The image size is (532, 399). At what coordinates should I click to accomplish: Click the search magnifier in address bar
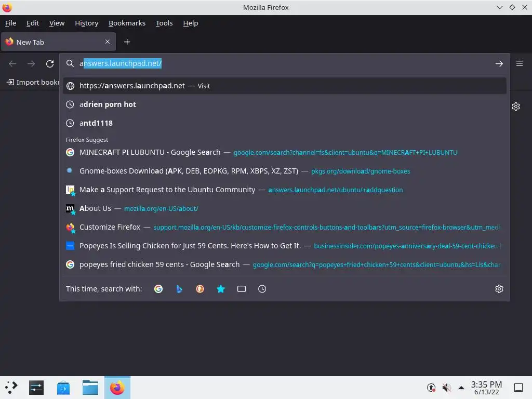(x=70, y=63)
